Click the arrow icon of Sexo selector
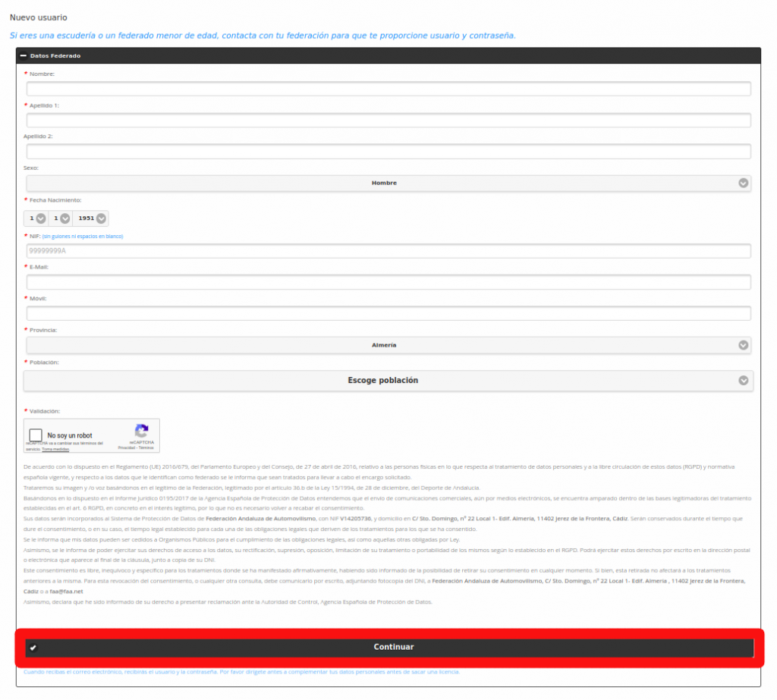Image resolution: width=777 pixels, height=700 pixels. point(744,183)
